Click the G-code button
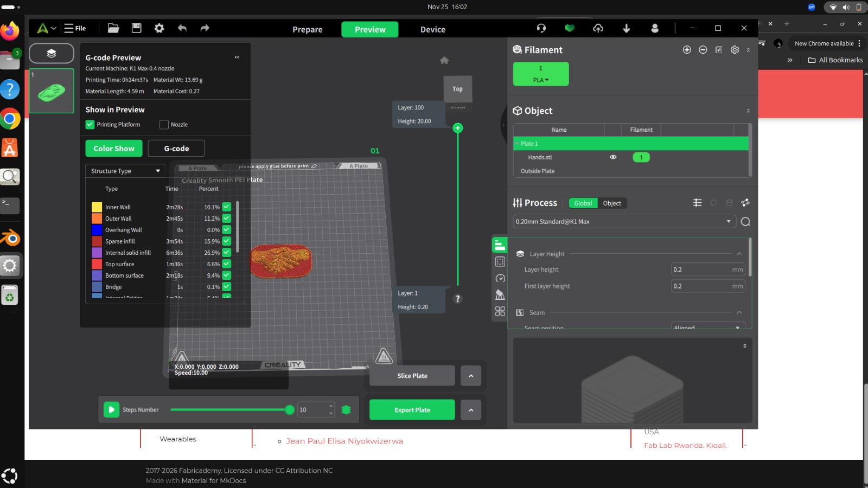This screenshot has width=868, height=488. 176,149
